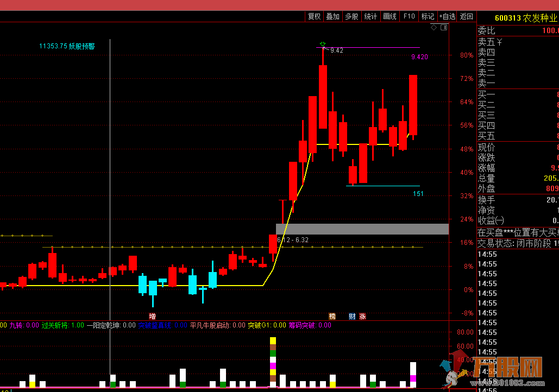Open the 画线 drawing tools

tap(390, 16)
